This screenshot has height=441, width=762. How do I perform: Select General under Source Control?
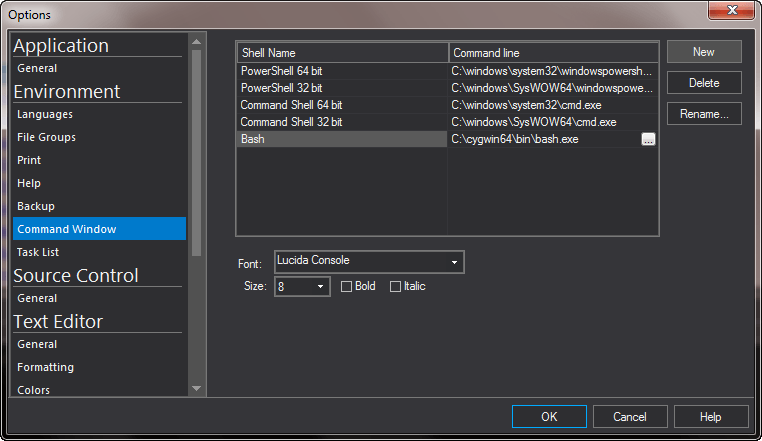(x=99, y=298)
